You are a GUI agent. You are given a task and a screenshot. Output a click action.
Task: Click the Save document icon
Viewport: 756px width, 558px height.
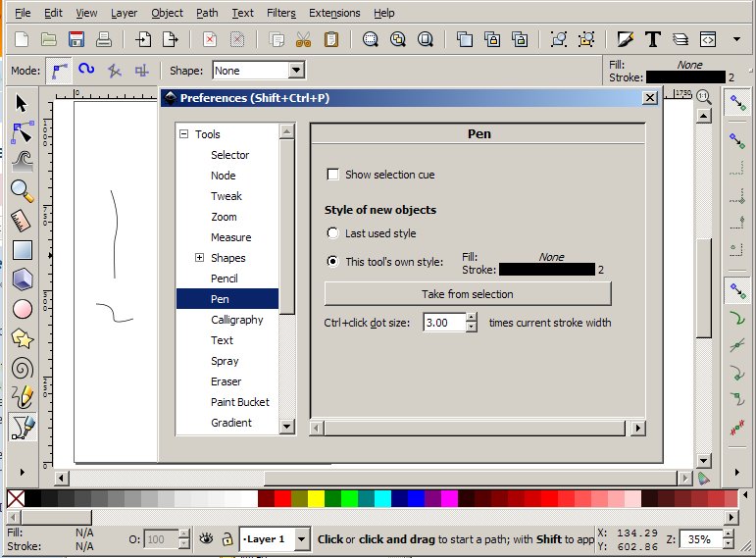coord(76,40)
